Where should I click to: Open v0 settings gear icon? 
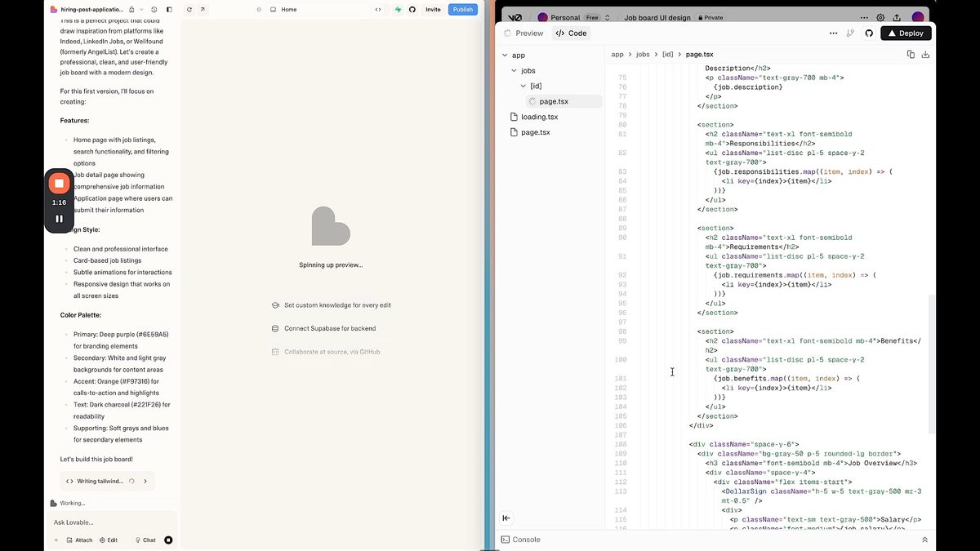pyautogui.click(x=880, y=17)
